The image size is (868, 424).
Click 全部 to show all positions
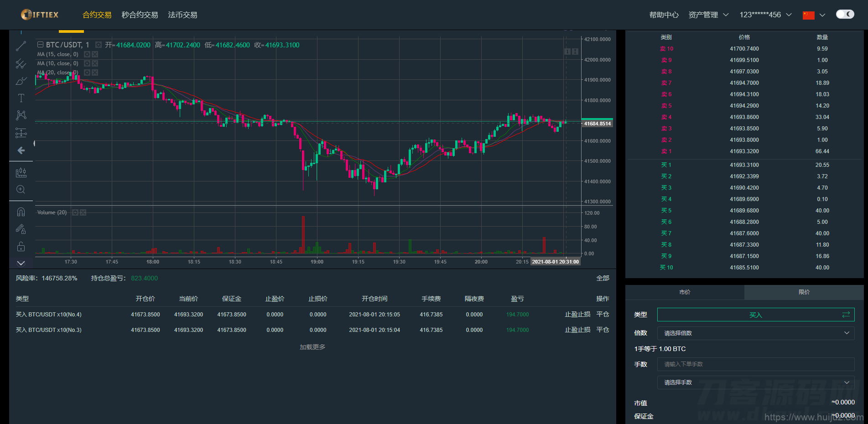point(603,278)
